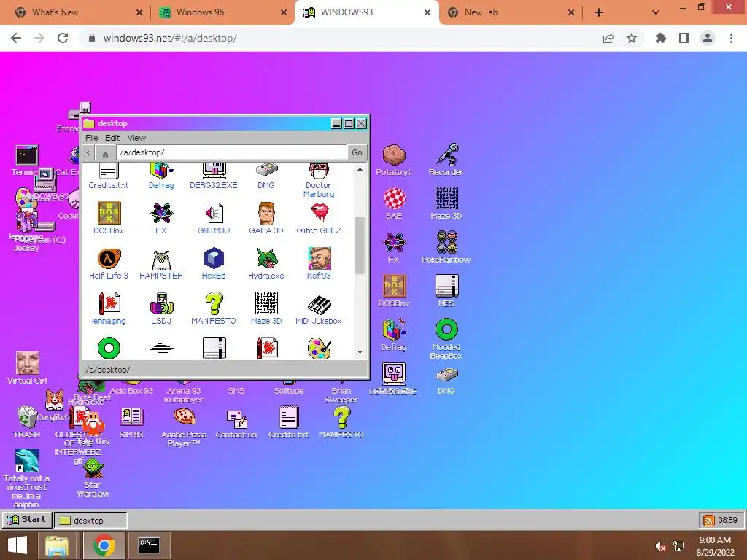The image size is (747, 560).
Task: Open DOSBox in the desktop folder window
Action: [109, 218]
